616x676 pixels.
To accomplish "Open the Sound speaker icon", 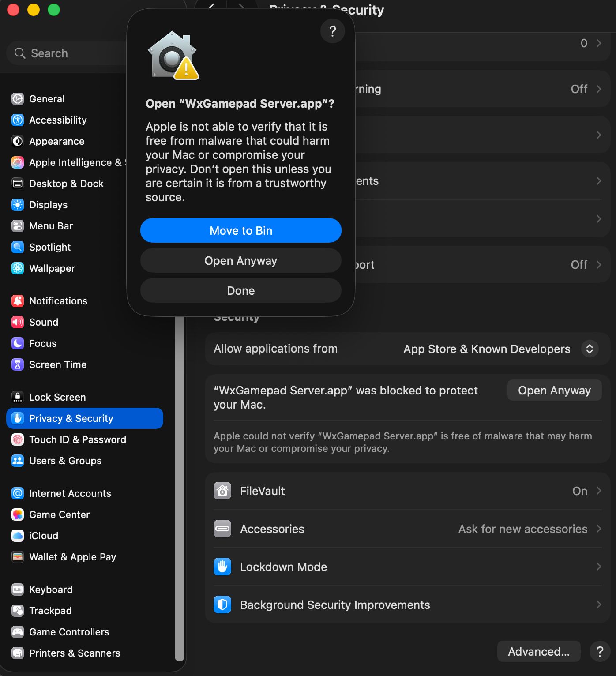I will (18, 322).
